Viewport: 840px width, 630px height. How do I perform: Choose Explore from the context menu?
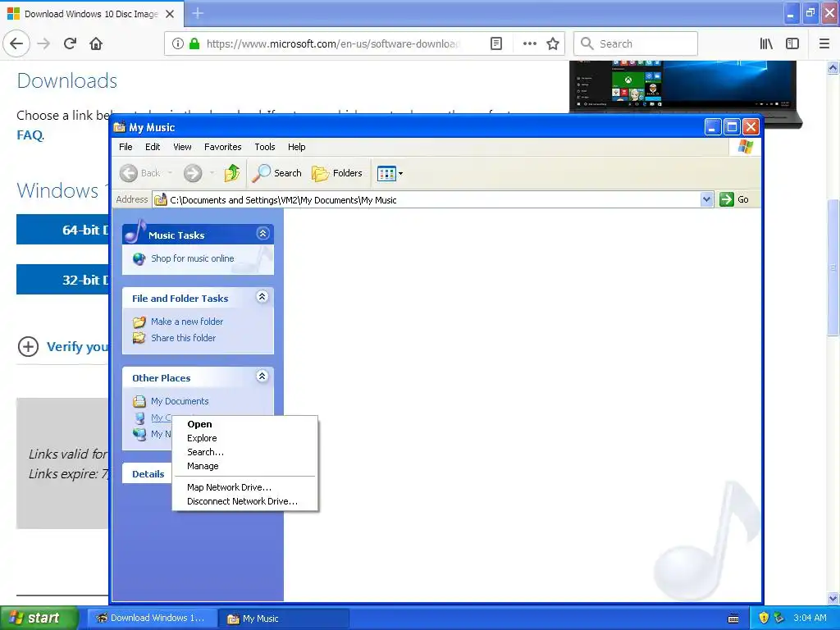(x=245, y=438)
